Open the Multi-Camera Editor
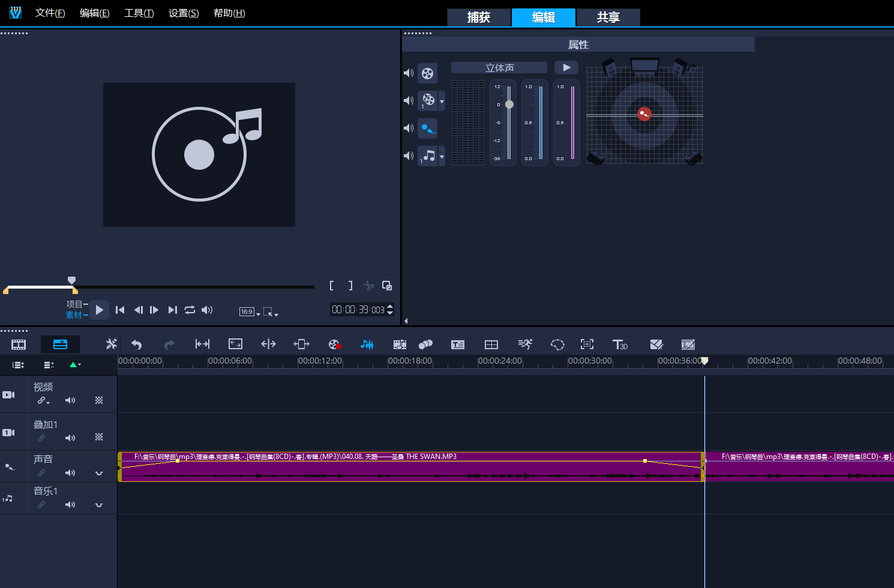894x588 pixels. click(491, 344)
